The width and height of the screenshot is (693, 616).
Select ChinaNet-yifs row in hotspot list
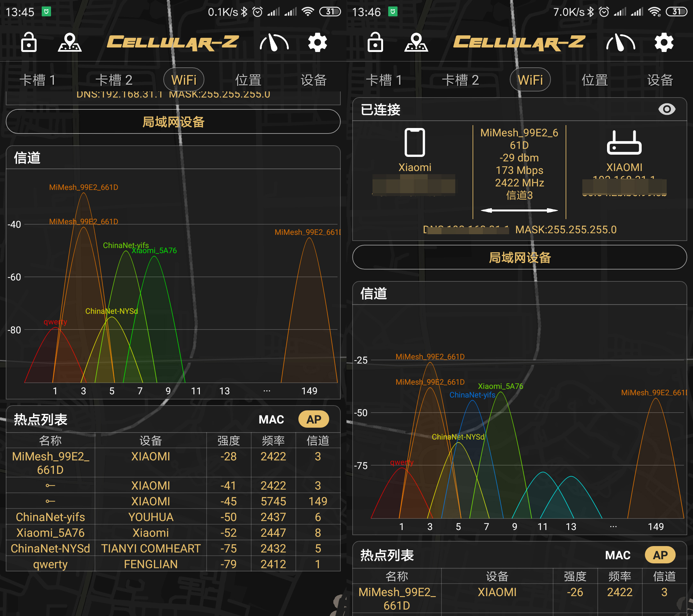(x=50, y=517)
